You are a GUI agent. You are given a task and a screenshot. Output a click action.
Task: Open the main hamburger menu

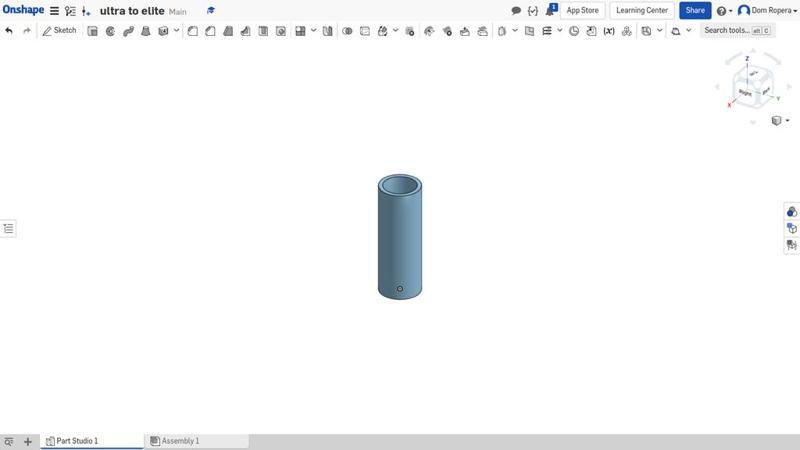click(54, 11)
